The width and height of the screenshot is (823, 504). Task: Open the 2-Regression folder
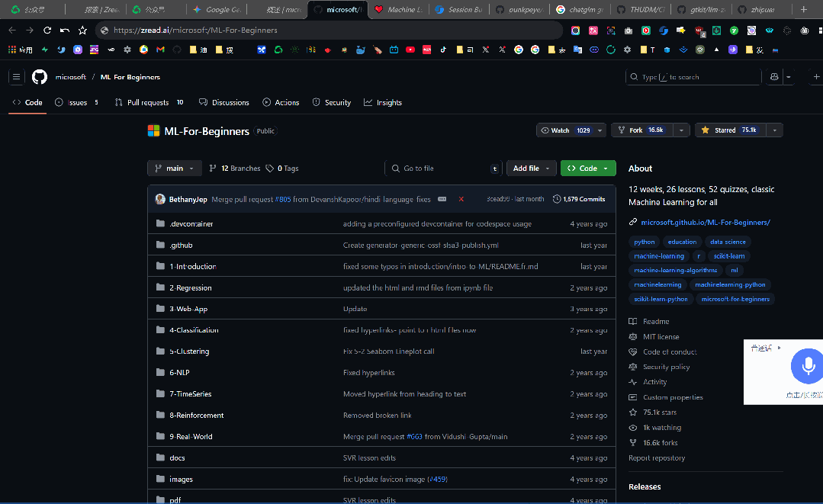191,288
